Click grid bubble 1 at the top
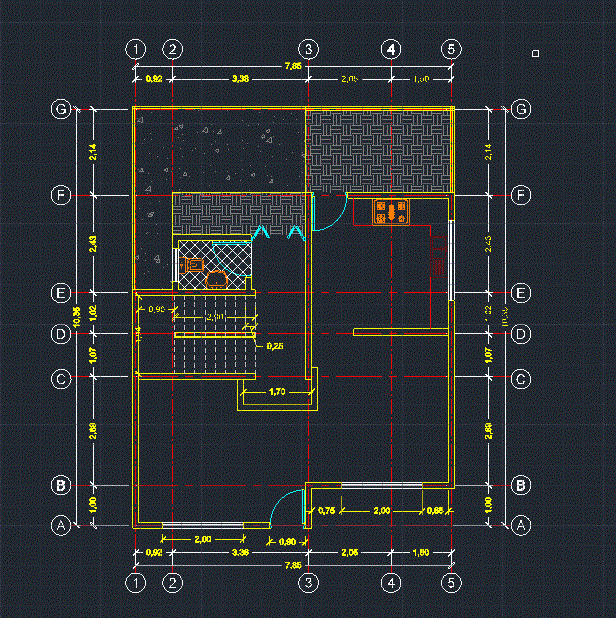This screenshot has height=618, width=616. (136, 50)
